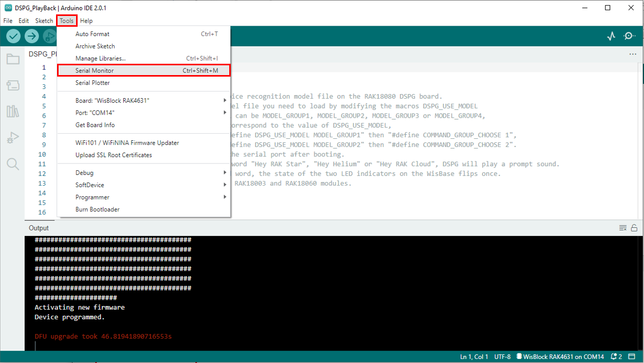
Task: Open Serial Monitor from Tools menu
Action: pyautogui.click(x=144, y=70)
